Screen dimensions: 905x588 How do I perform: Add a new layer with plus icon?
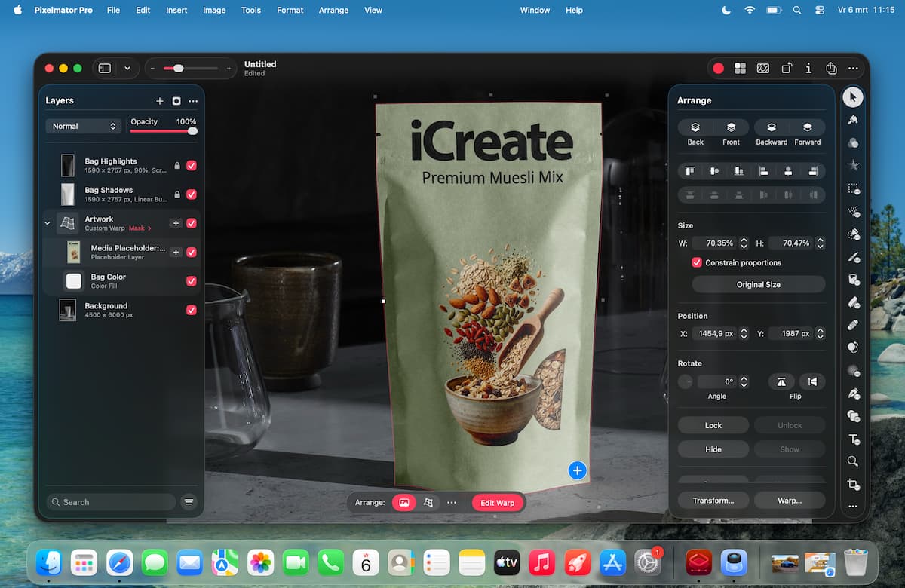click(159, 101)
